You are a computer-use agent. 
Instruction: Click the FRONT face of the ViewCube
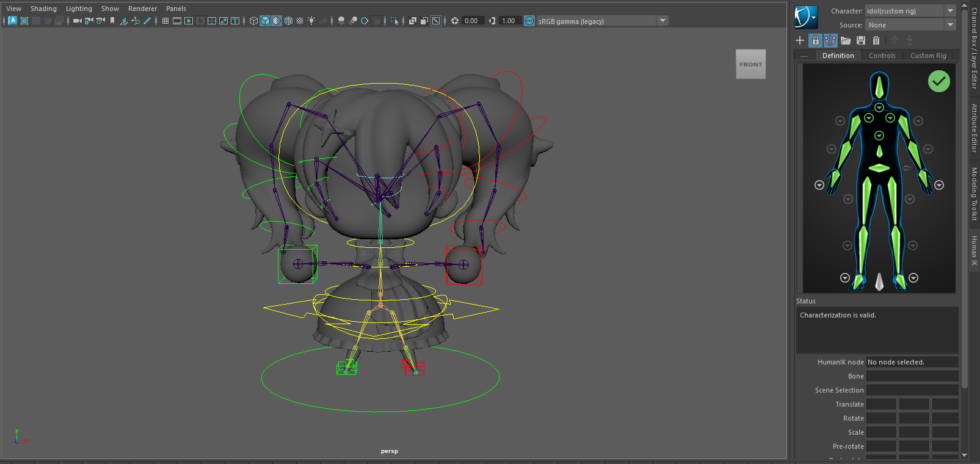click(750, 64)
